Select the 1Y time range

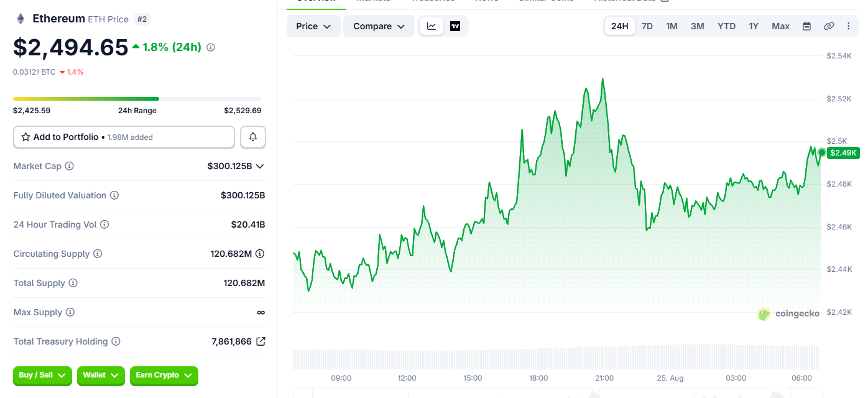(754, 26)
